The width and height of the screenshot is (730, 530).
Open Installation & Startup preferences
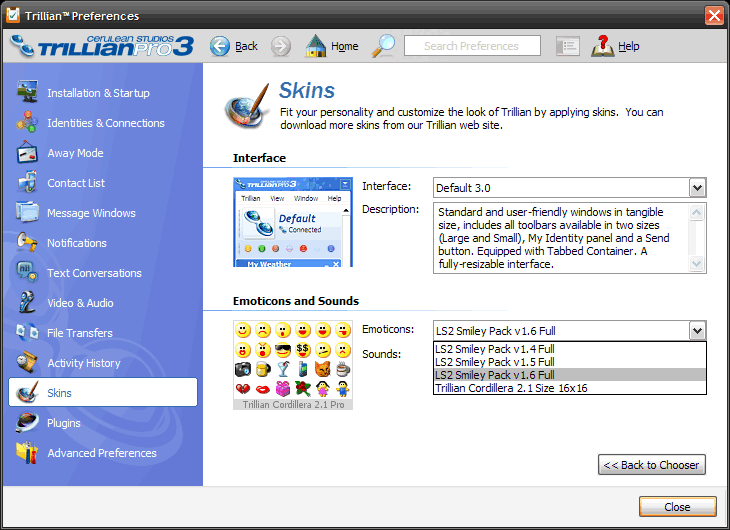pos(98,93)
